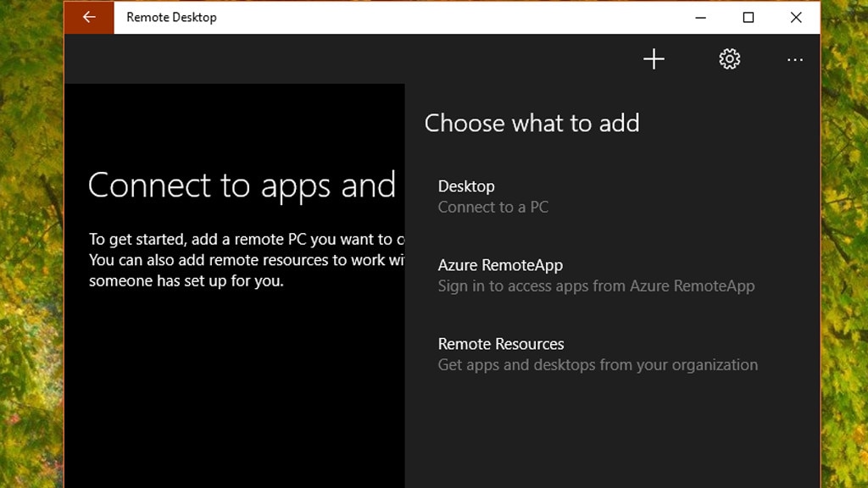Maximize the Remote Desktop window
Image resolution: width=868 pixels, height=488 pixels.
[748, 18]
